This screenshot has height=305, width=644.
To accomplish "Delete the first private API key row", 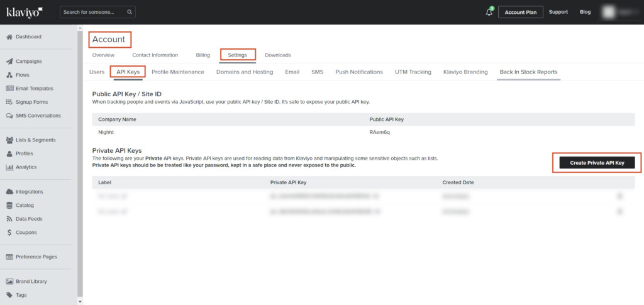I will pyautogui.click(x=619, y=196).
